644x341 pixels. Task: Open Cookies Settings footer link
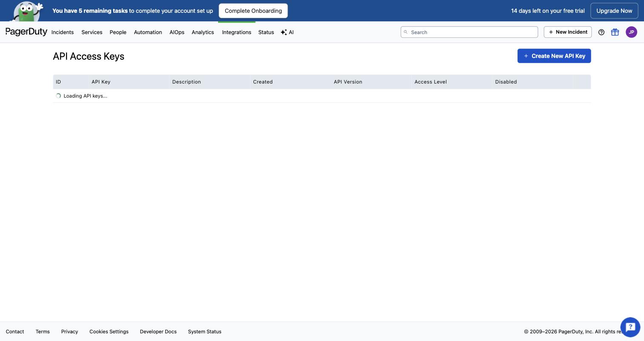point(109,332)
